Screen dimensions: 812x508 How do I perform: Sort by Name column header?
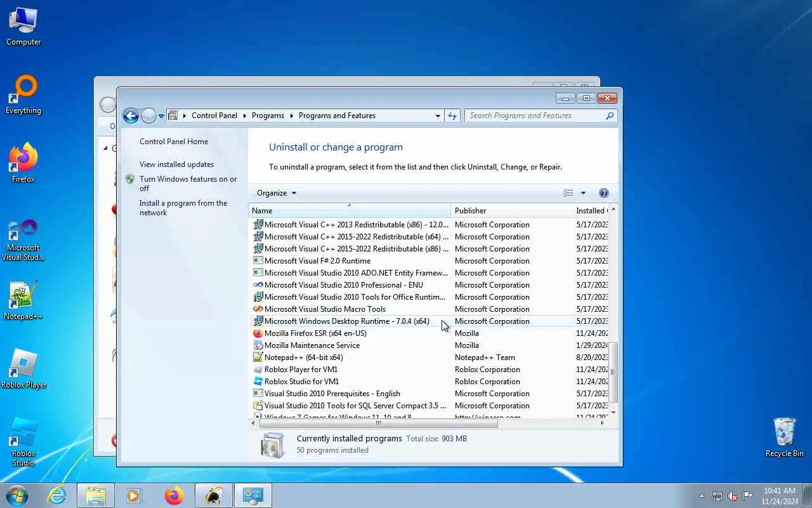(350, 210)
